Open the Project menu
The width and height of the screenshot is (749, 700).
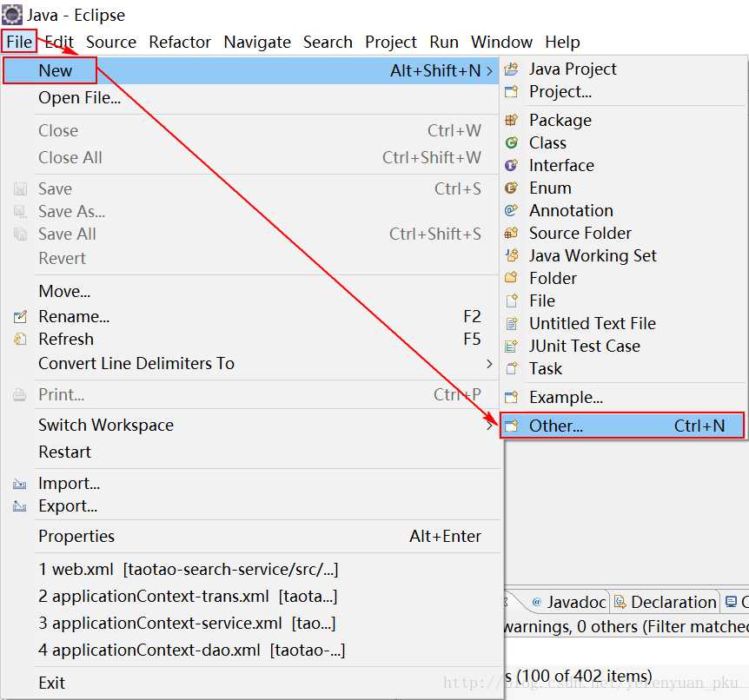coord(391,42)
